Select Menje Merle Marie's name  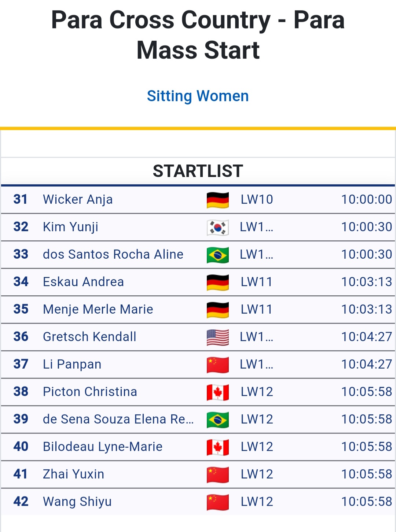point(98,309)
